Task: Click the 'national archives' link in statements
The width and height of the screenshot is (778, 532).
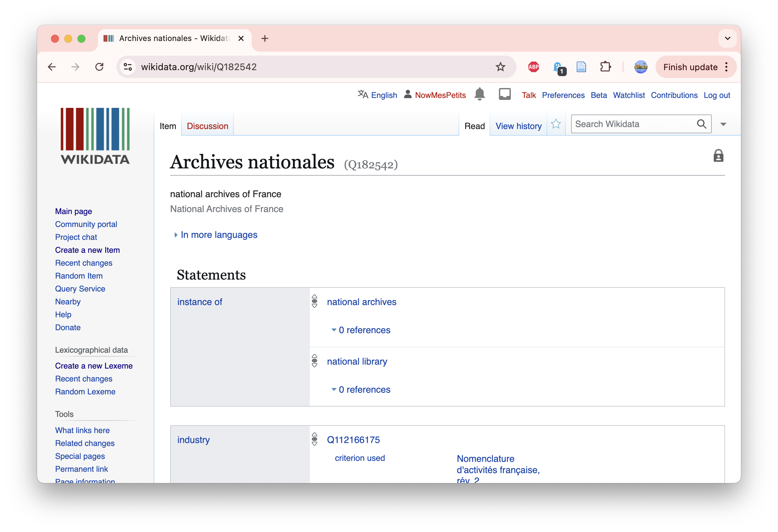Action: (361, 301)
